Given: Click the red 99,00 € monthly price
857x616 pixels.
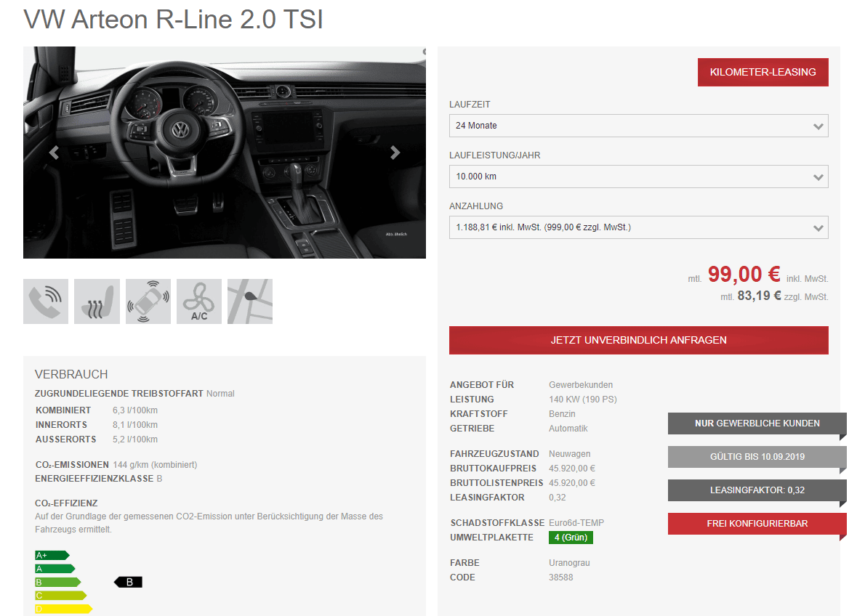Looking at the screenshot, I should pos(744,274).
